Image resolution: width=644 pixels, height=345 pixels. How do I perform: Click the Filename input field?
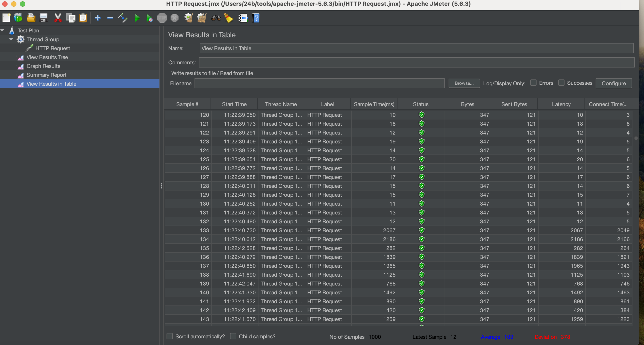point(319,83)
